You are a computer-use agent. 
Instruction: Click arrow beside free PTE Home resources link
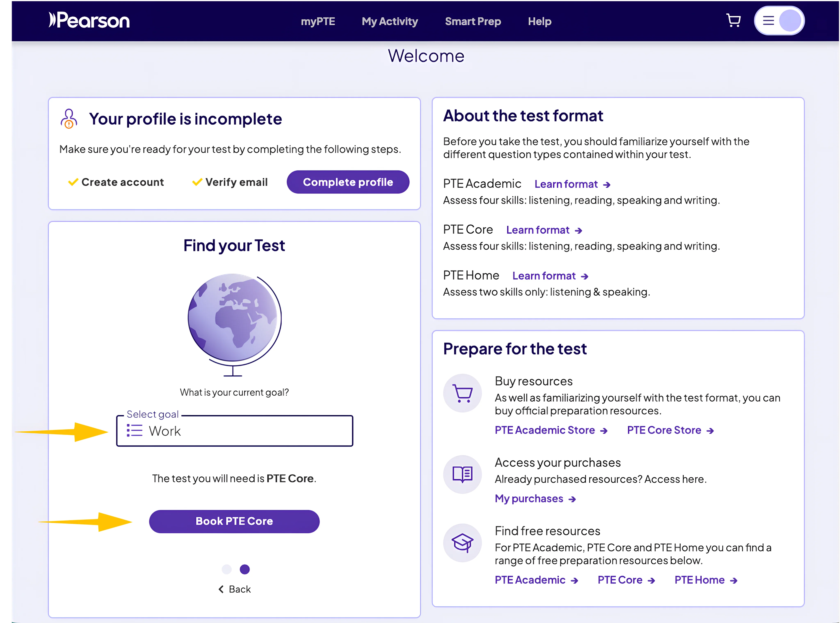[734, 581]
